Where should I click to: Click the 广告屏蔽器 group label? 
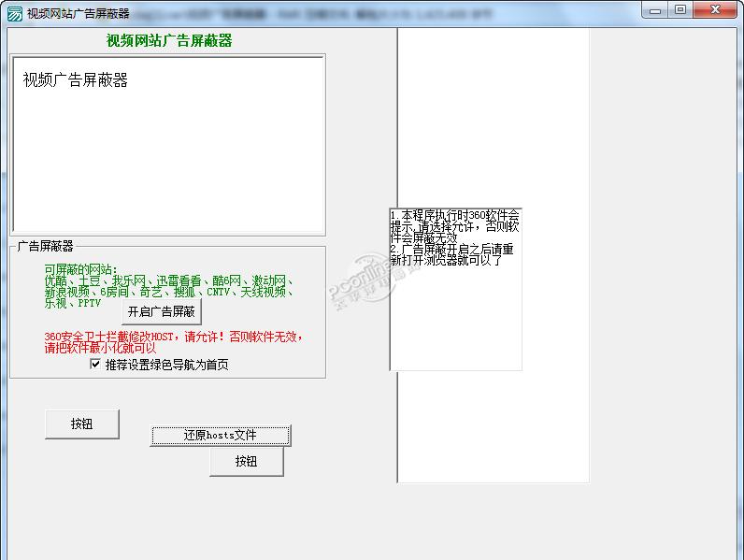pos(46,246)
